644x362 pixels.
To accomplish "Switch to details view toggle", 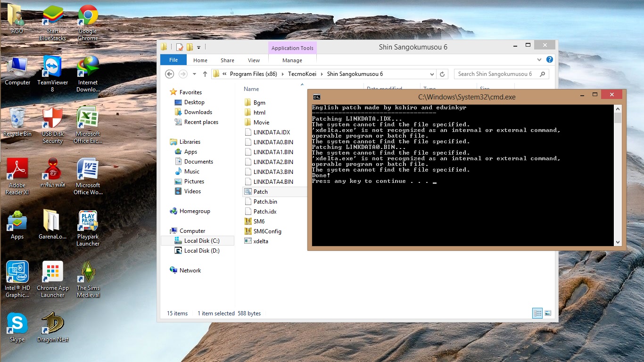I will click(537, 313).
